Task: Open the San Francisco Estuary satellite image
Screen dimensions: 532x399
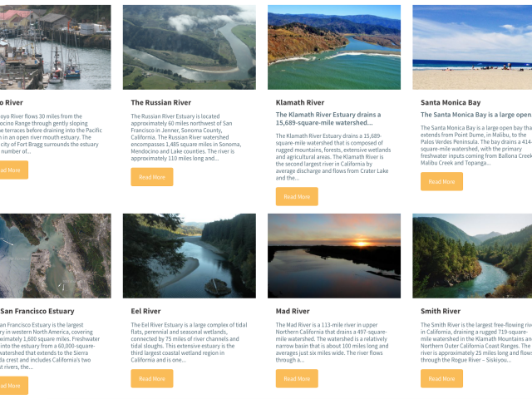Action: click(56, 256)
